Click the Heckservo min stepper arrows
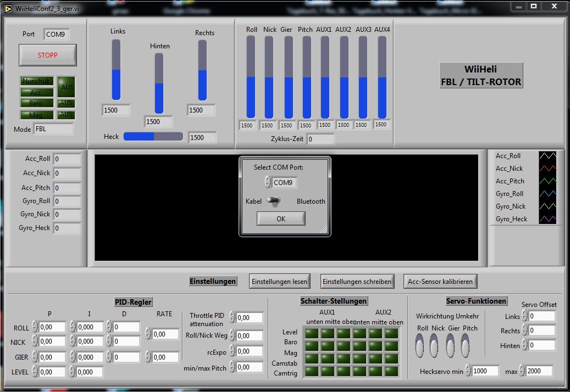Image resolution: width=570 pixels, height=392 pixels. [x=468, y=371]
